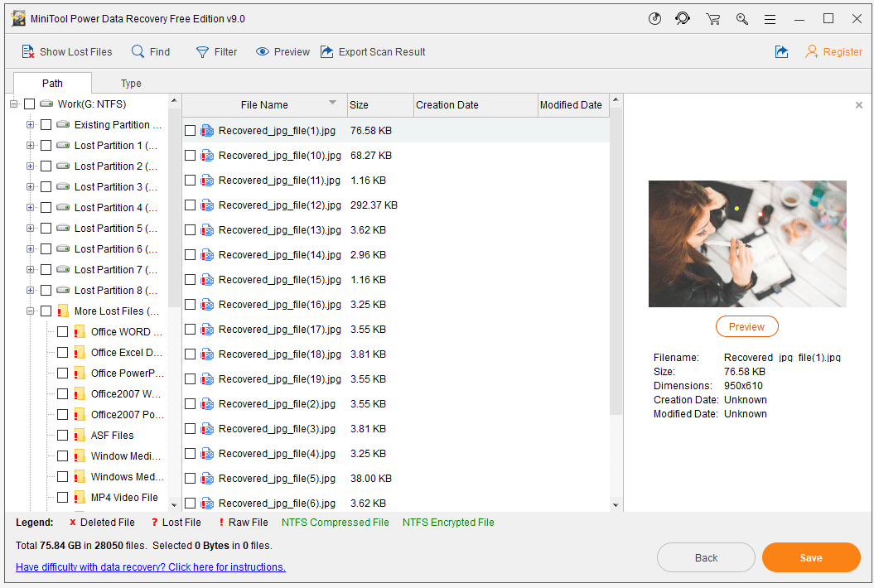
Task: Click the tree panel scrollbar thumb
Action: tap(174, 207)
